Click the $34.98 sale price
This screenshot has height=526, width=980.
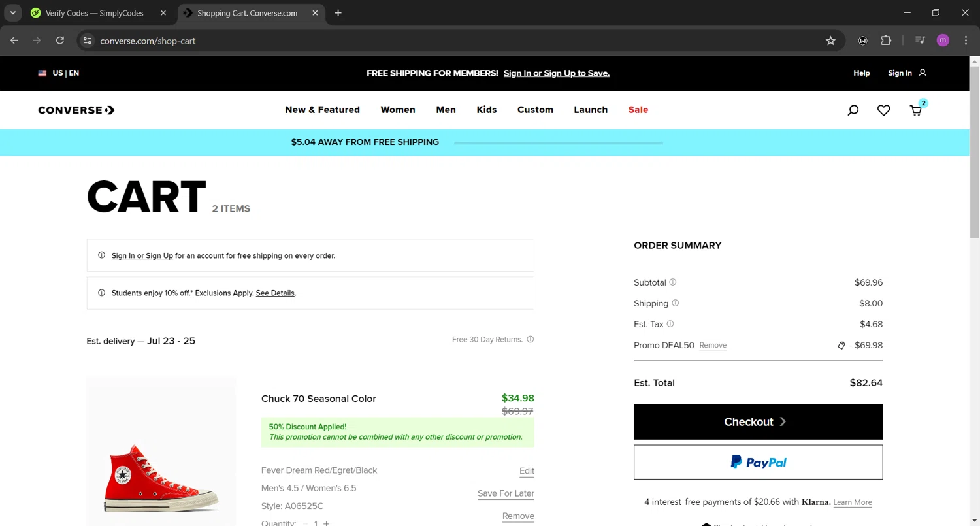click(x=517, y=398)
